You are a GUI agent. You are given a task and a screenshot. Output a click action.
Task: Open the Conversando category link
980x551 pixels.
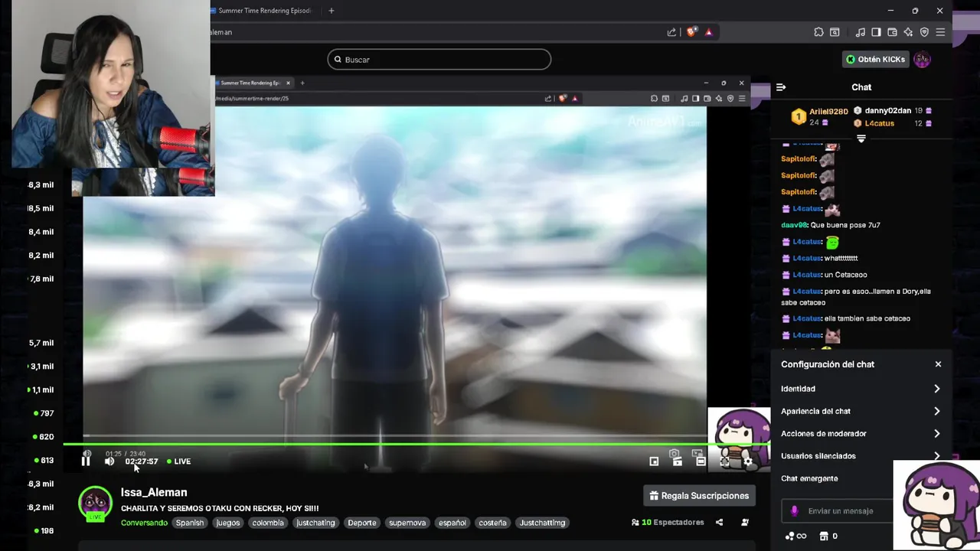pyautogui.click(x=144, y=523)
